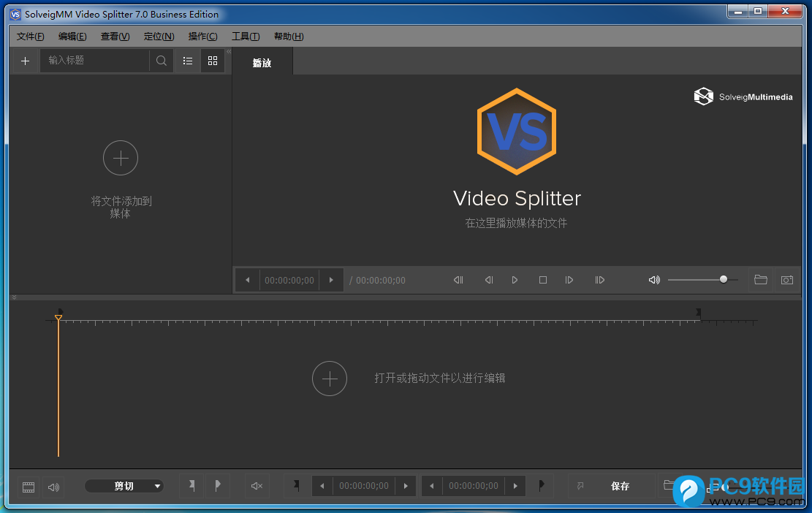Step one frame forward in player
The image size is (812, 513).
[569, 280]
